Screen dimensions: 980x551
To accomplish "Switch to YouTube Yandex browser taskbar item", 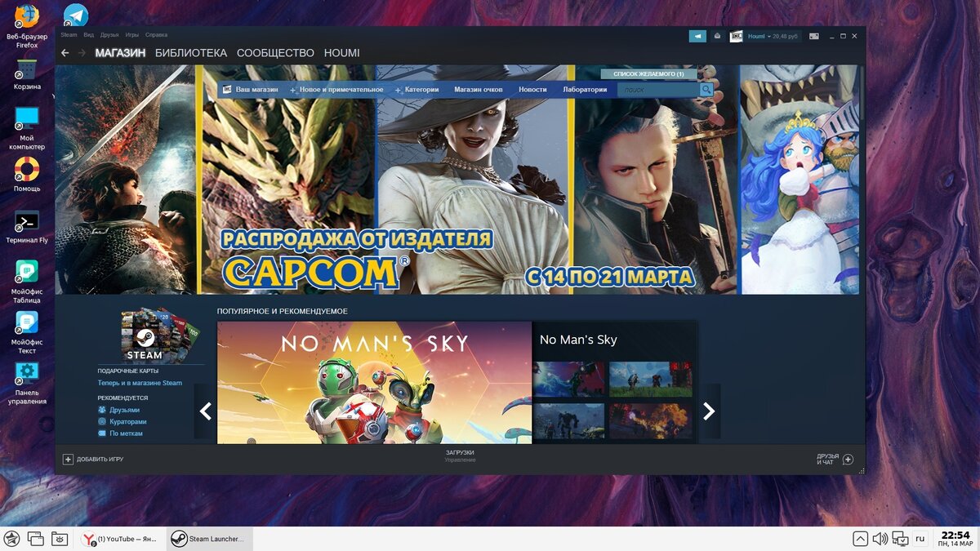I will (x=122, y=539).
